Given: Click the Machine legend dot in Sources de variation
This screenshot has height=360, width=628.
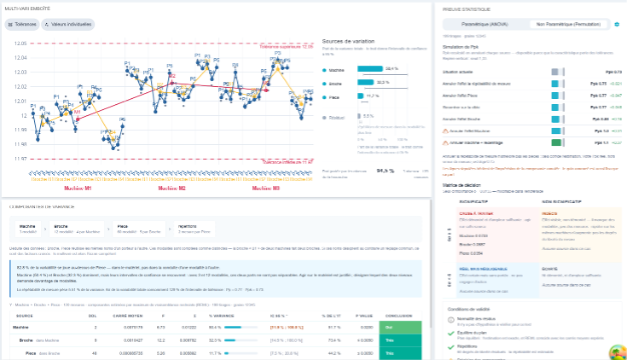Looking at the screenshot, I should point(324,70).
